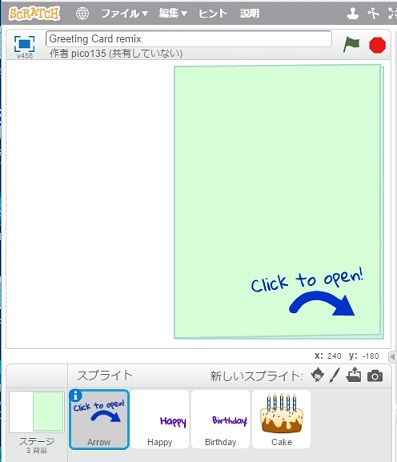The height and width of the screenshot is (462, 397).
Task: Paint a new sprite
Action: 335,375
